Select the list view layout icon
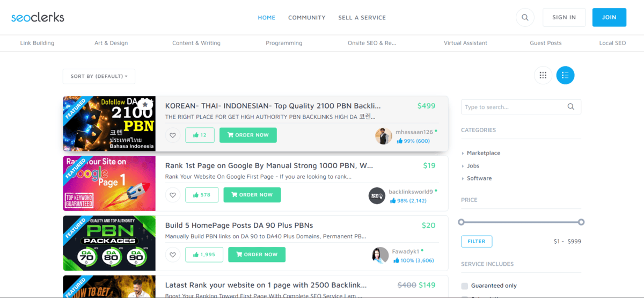This screenshot has width=644, height=298. coord(565,75)
